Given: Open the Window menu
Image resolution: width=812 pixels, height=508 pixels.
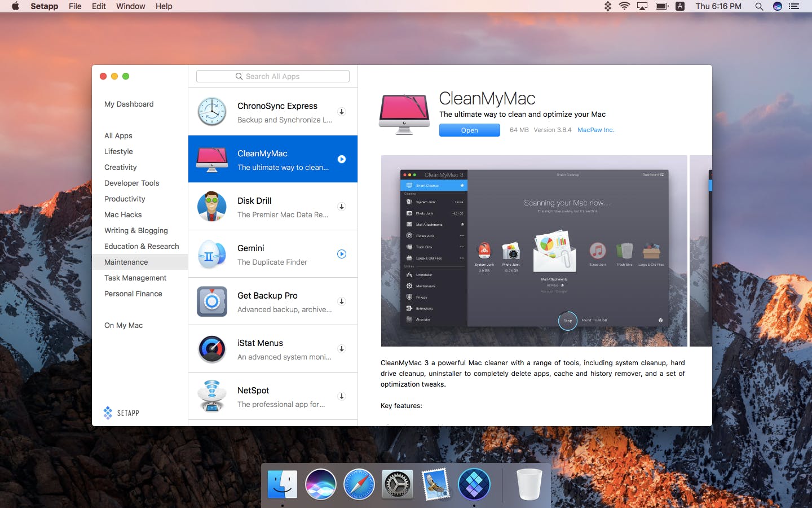Looking at the screenshot, I should tap(131, 6).
